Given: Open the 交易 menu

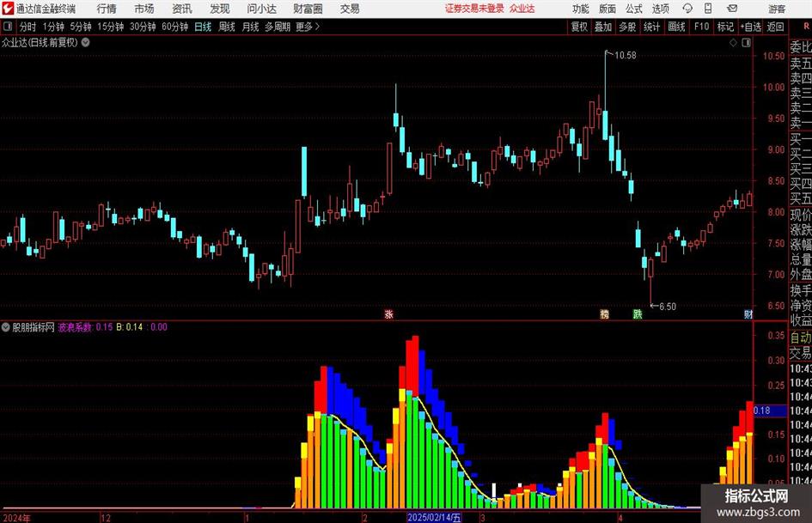Looking at the screenshot, I should (350, 9).
